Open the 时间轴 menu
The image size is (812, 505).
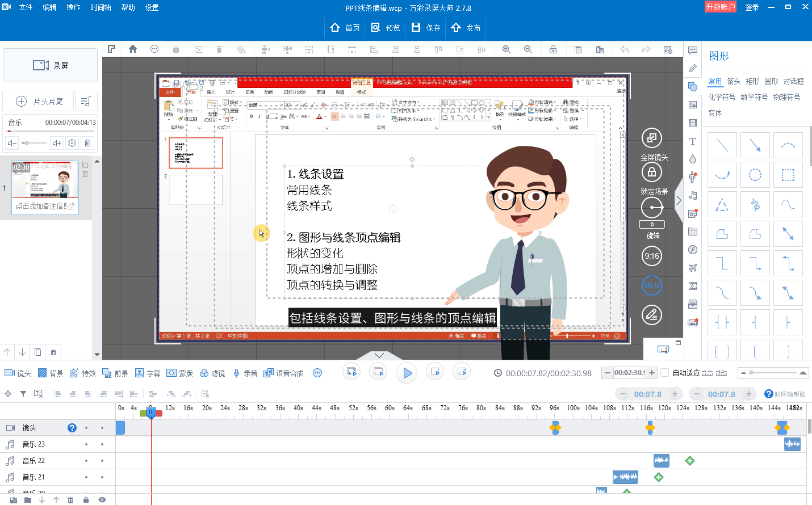101,7
